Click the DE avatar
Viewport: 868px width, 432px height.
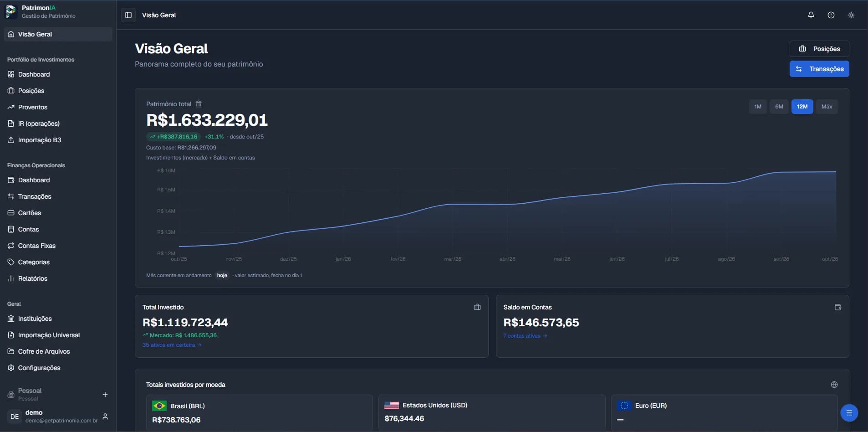(x=15, y=417)
